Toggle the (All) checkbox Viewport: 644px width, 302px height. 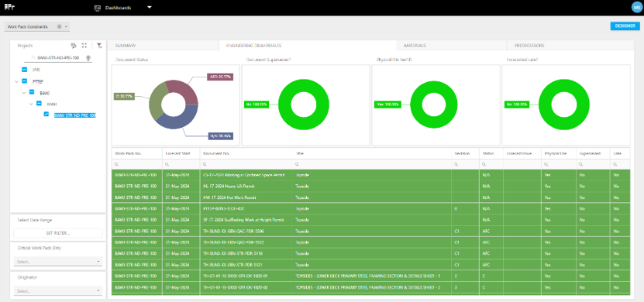[24, 70]
